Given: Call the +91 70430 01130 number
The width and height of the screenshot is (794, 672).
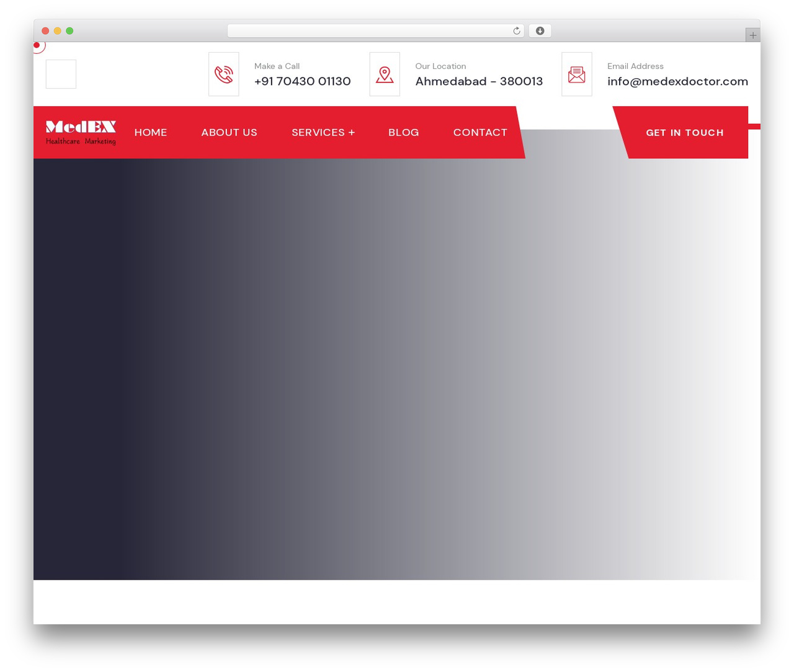Looking at the screenshot, I should coord(303,81).
